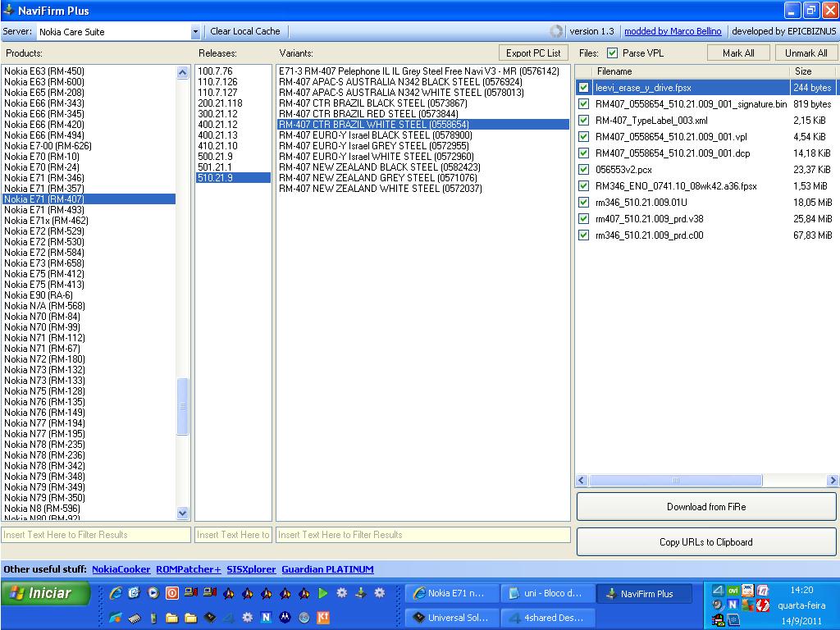Open the SISXplorer link
This screenshot has height=630, width=840.
(251, 569)
